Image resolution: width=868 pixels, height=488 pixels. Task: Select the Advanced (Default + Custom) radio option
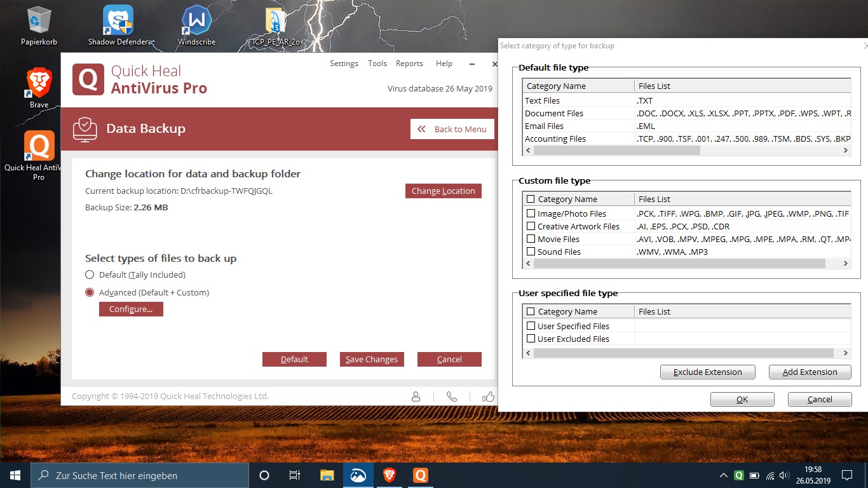coord(89,293)
